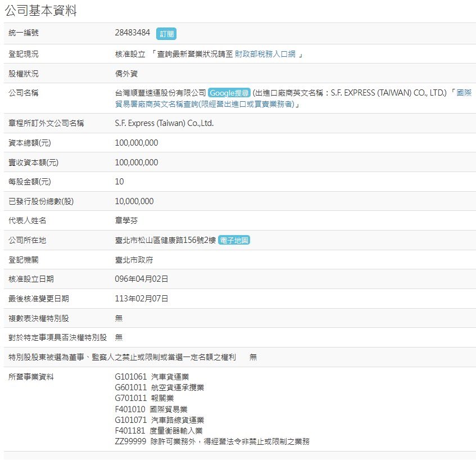Viewport: 476px width, 460px height.
Task: Click the 實收資本額(元) label
Action: pyautogui.click(x=33, y=163)
